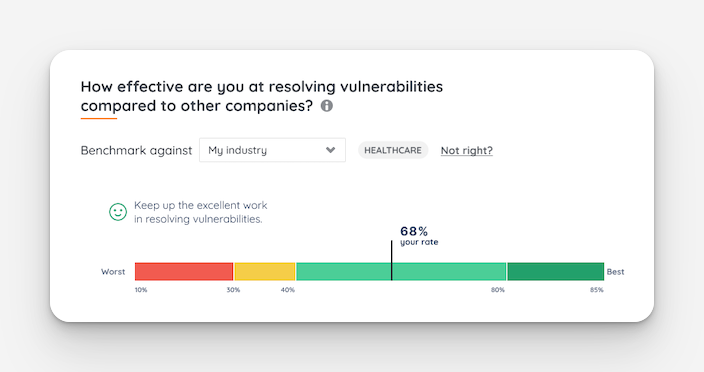Click the 30% tick label
Image resolution: width=704 pixels, height=372 pixels.
pos(233,290)
